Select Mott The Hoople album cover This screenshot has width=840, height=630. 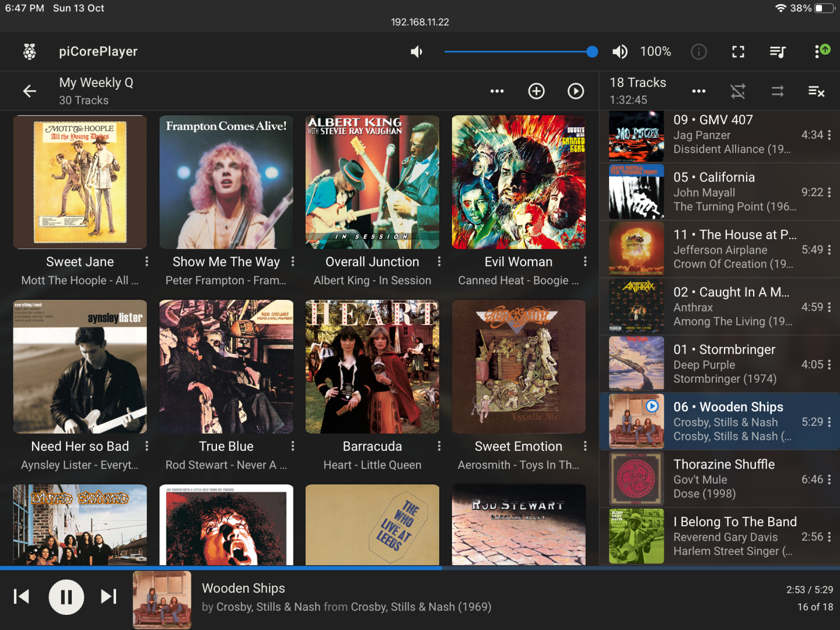[x=80, y=182]
